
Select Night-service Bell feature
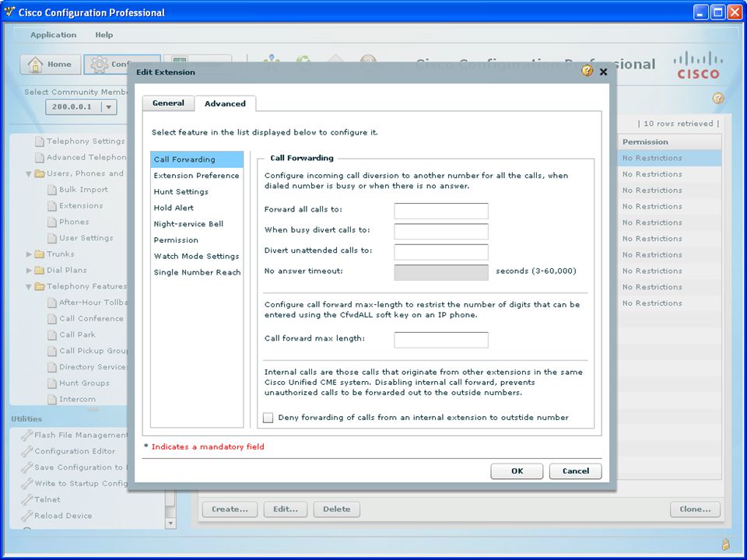click(197, 224)
